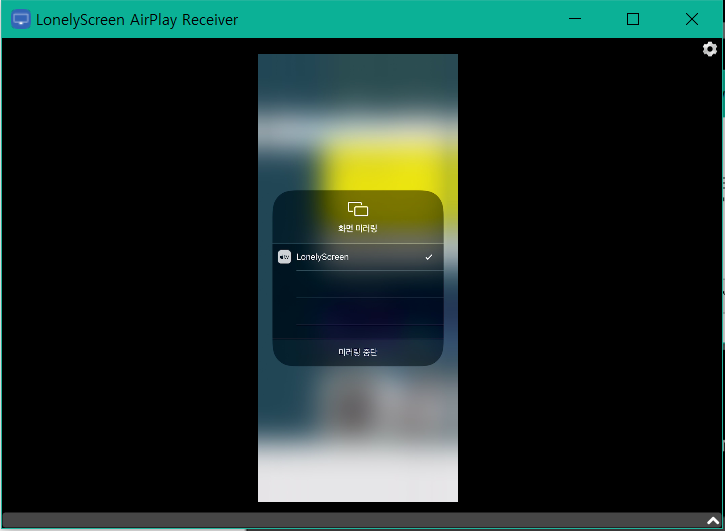Select LonelyScreen device in mirroring list
This screenshot has height=531, width=725.
pyautogui.click(x=358, y=257)
